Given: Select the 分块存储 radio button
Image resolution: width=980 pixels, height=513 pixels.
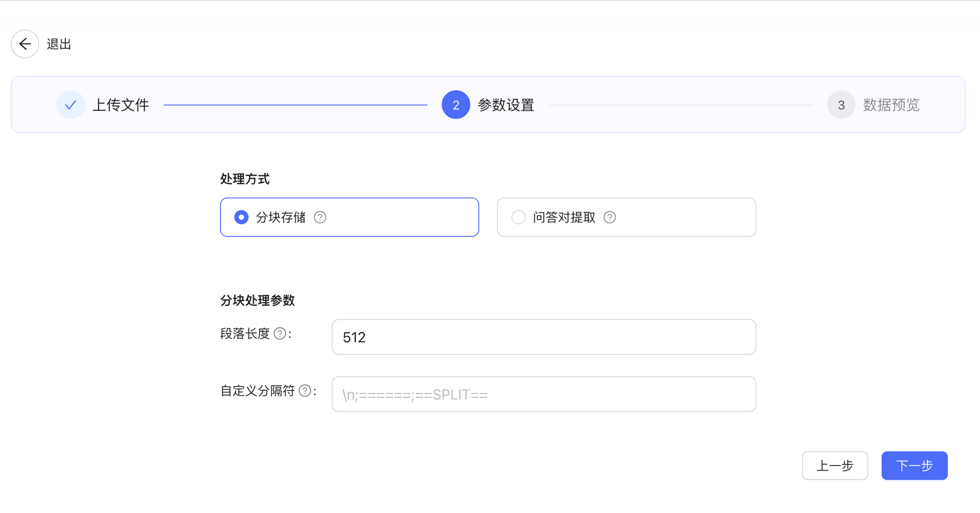Looking at the screenshot, I should (241, 218).
